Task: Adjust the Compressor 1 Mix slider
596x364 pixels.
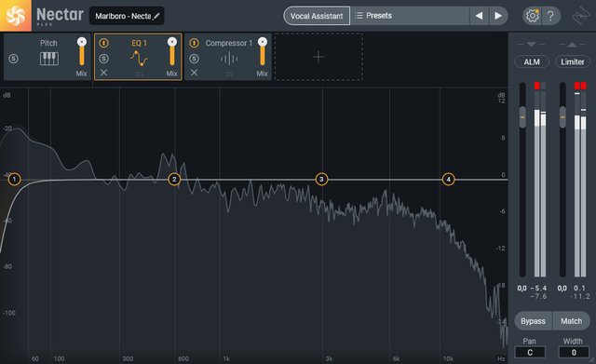Action: tap(263, 52)
